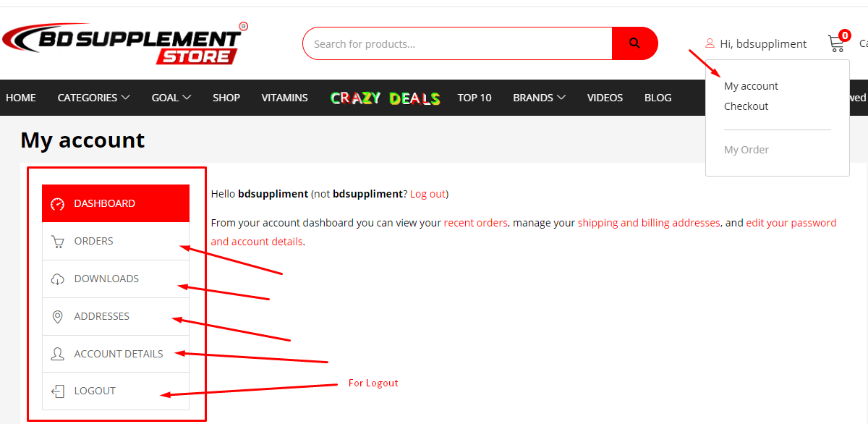Focus the Search for products field

click(457, 43)
